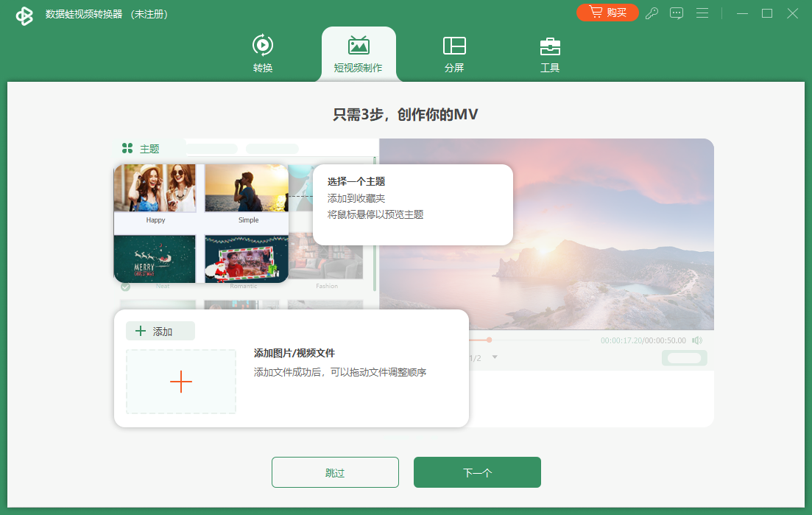Click the 购买 purchase button
Screen dimensions: 812x515
pos(607,13)
